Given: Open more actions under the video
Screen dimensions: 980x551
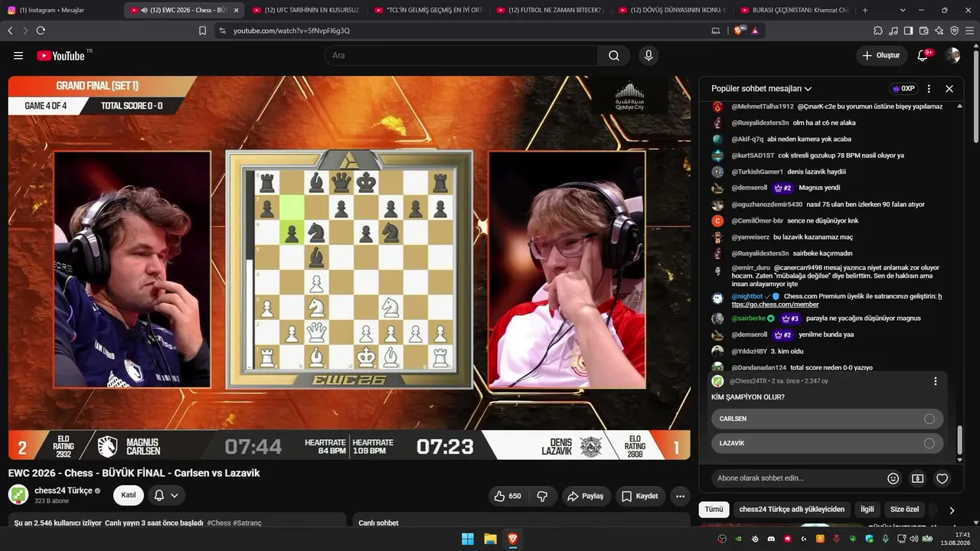Looking at the screenshot, I should pos(680,496).
